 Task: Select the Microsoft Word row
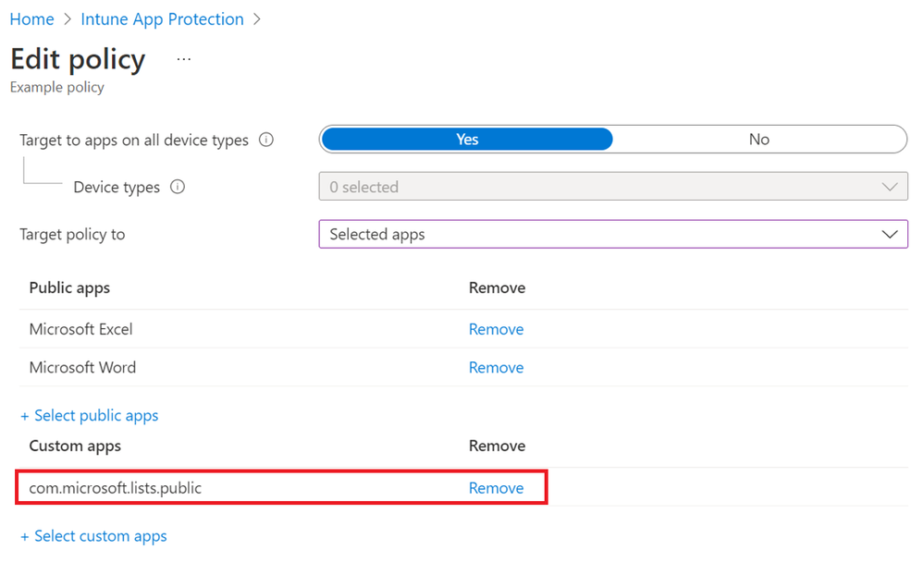82,367
